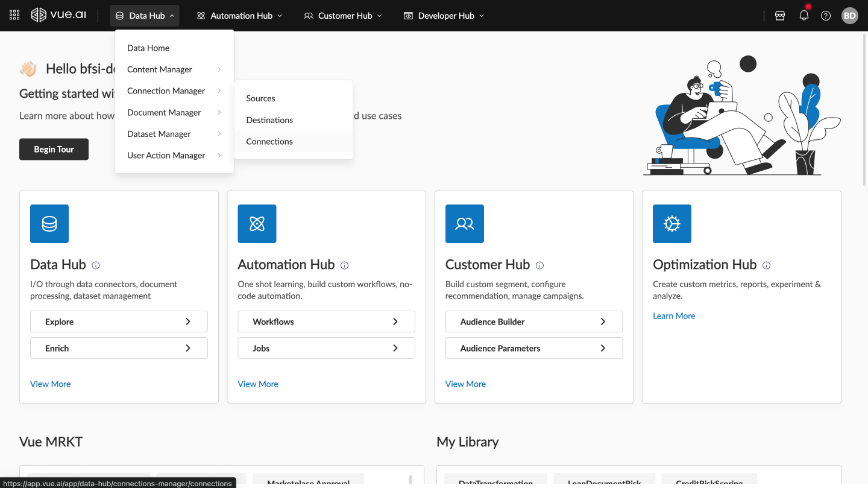The image size is (868, 488).
Task: Open the apps grid launcher icon
Action: click(14, 16)
